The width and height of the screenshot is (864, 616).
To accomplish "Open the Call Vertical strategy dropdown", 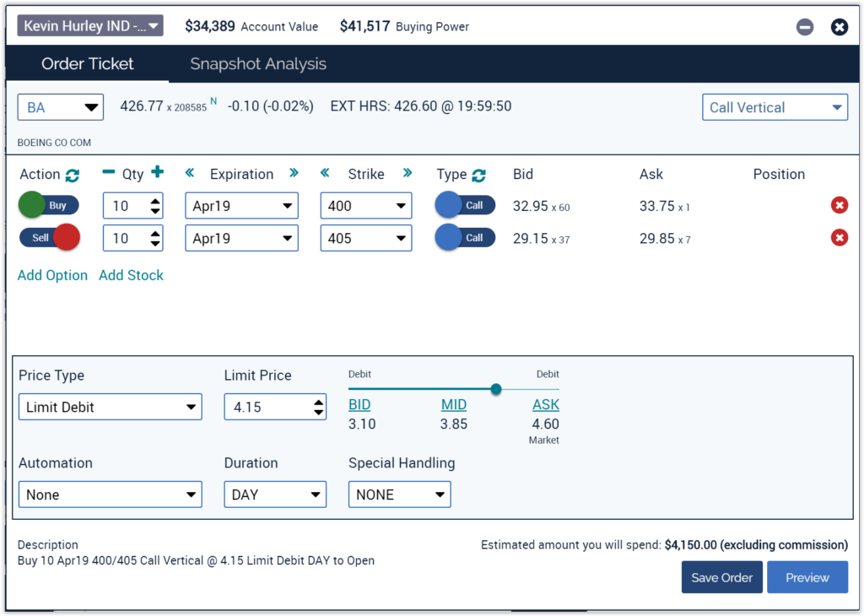I will pyautogui.click(x=775, y=107).
